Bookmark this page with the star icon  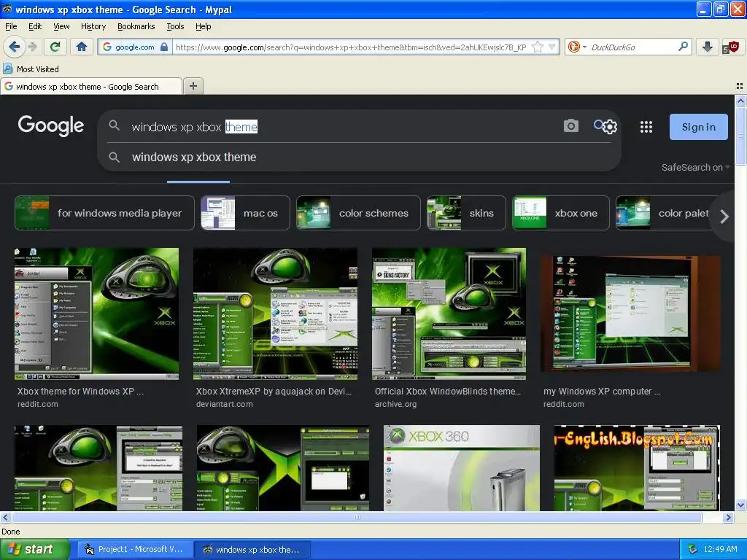pos(538,47)
